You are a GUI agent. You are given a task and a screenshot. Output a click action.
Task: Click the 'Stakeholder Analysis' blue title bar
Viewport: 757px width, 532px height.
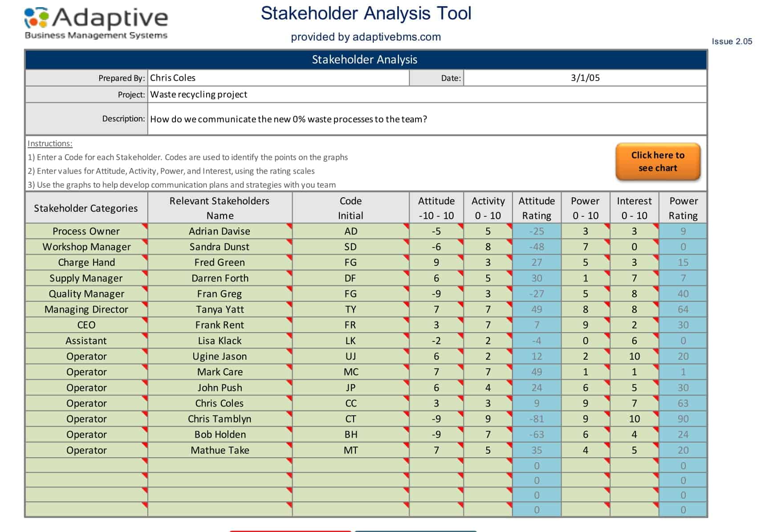tap(366, 60)
